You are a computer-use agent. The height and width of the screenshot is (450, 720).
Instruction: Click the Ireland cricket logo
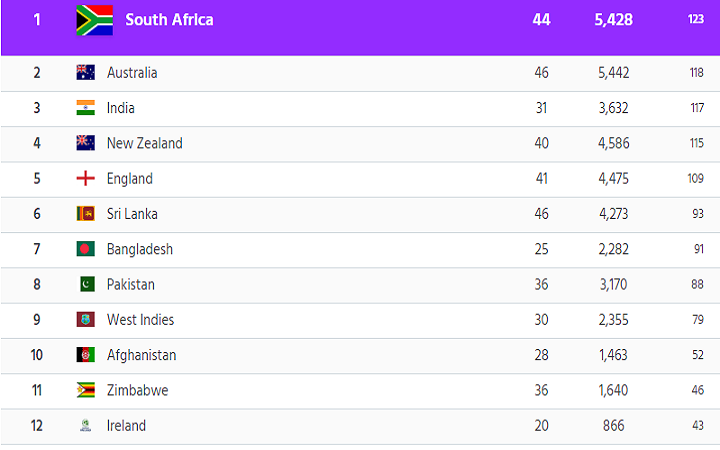(x=85, y=426)
